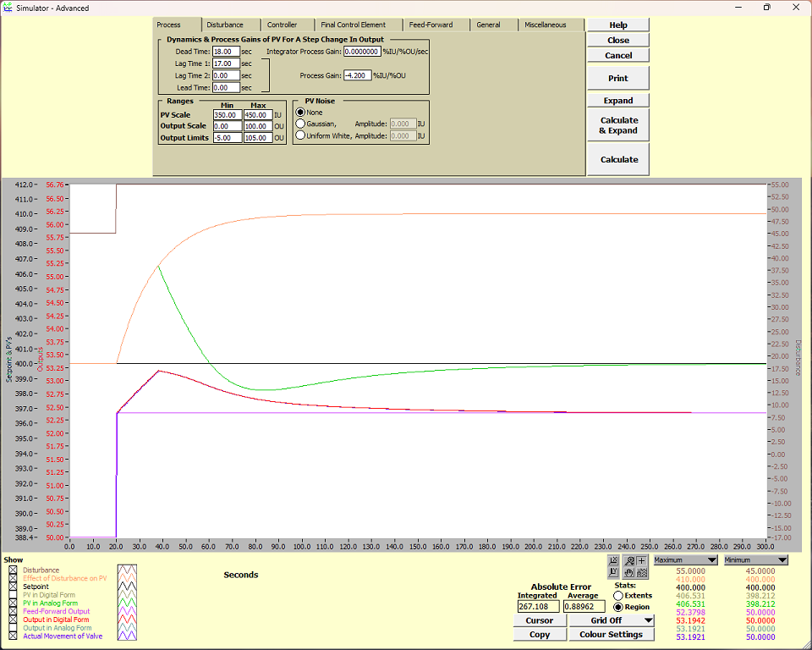The height and width of the screenshot is (650, 812).
Task: Click the Calculate & Expand button
Action: pos(617,125)
